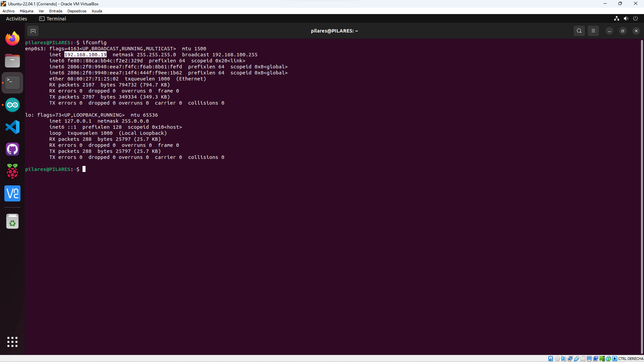644x362 pixels.
Task: Open Firefox from the dock
Action: [12, 39]
